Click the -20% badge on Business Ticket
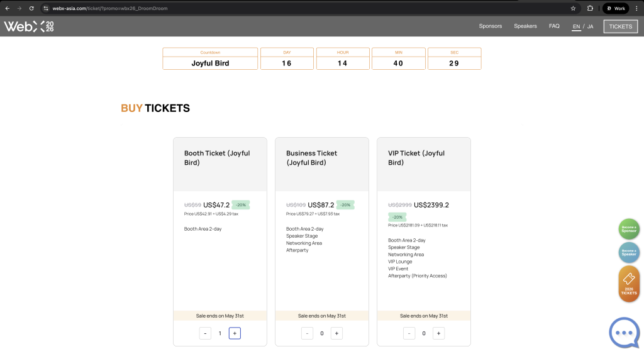 pyautogui.click(x=345, y=205)
